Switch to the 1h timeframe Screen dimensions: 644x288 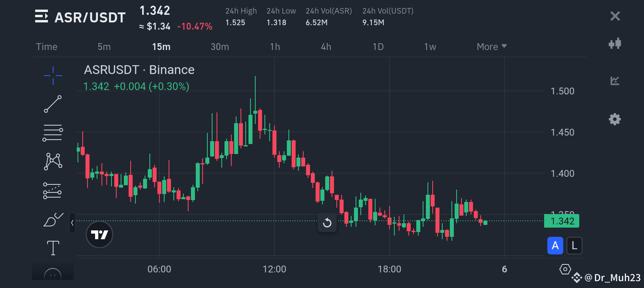[274, 46]
